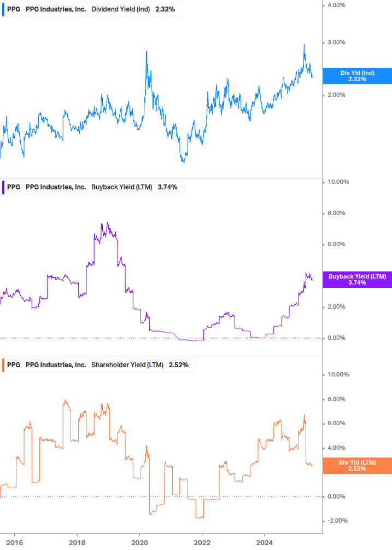Viewport: 392px width, 550px height.
Task: Click the orange Shr Yld (LTM) 2.52% tag
Action: [x=358, y=466]
